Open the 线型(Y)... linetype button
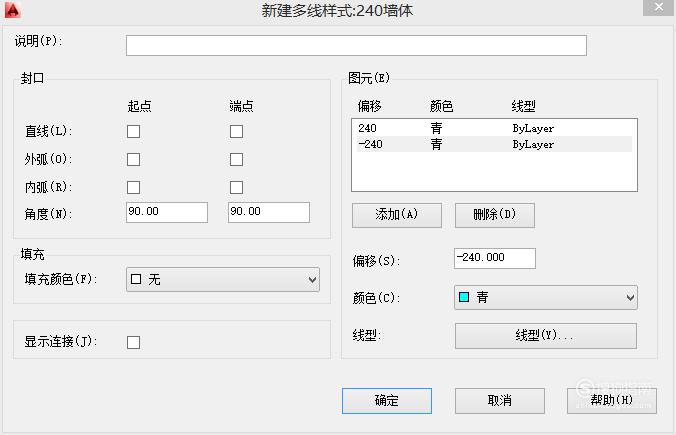 [x=546, y=335]
